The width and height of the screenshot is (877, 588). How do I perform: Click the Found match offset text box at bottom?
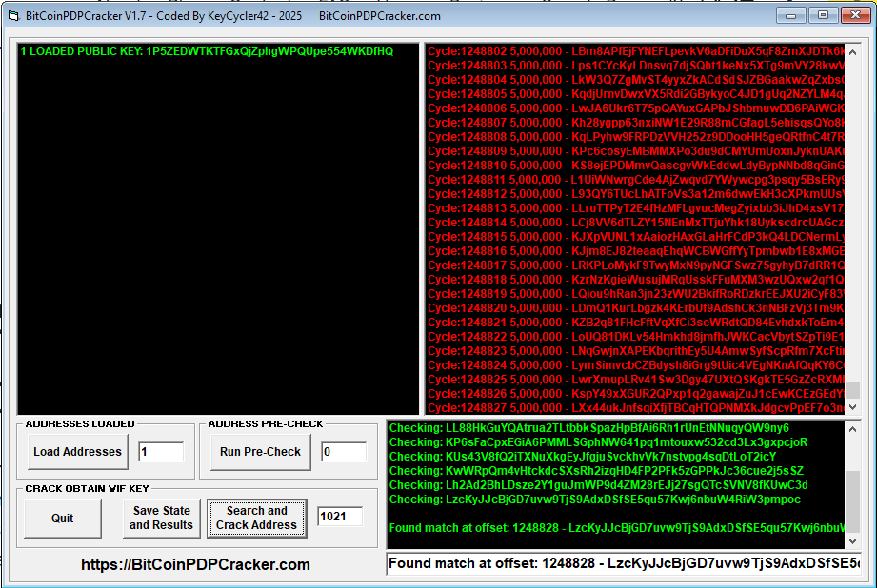[624, 564]
